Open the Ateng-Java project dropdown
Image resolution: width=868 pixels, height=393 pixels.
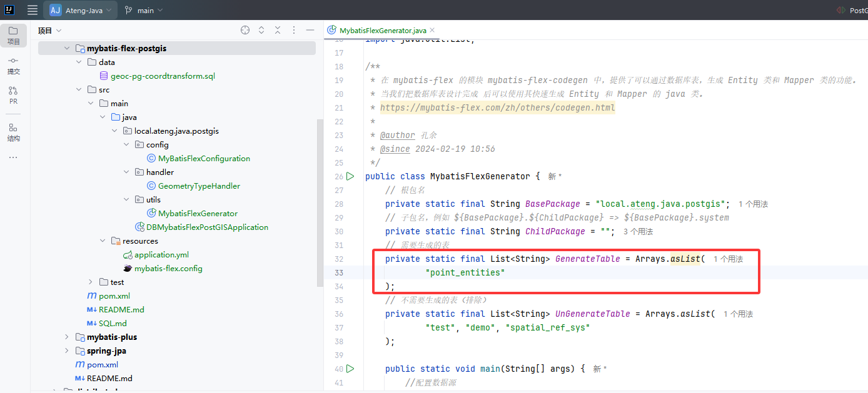click(82, 10)
